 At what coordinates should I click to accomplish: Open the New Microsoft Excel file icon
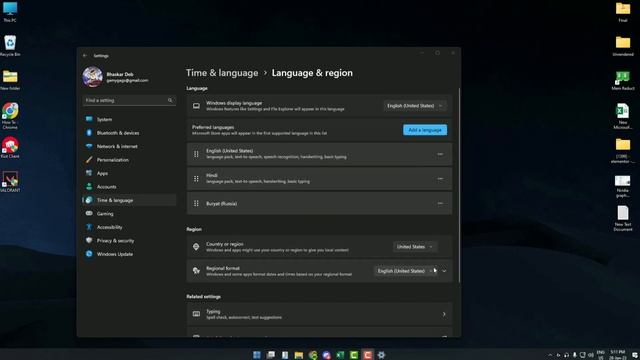click(x=623, y=116)
